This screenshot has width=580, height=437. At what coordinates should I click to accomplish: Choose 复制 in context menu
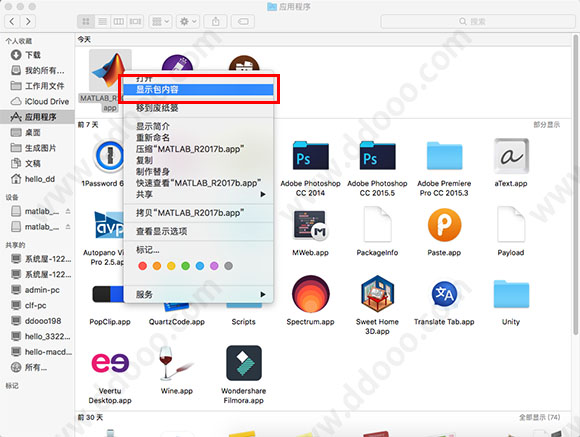pyautogui.click(x=199, y=160)
